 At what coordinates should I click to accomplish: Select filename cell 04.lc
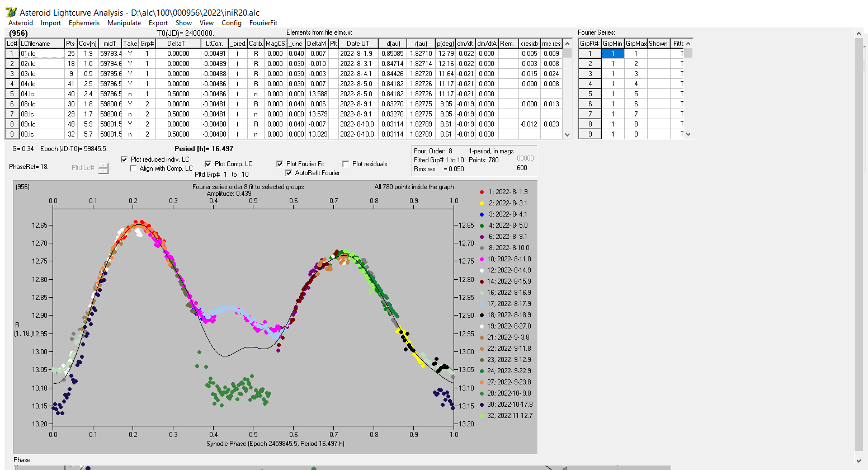(x=41, y=94)
